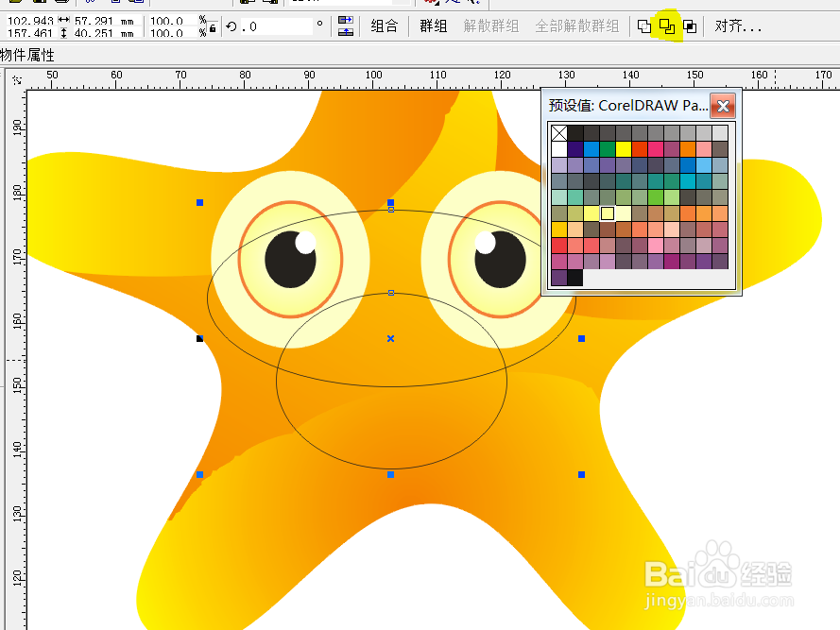Close the 预设值 palette window
Image resolution: width=840 pixels, height=630 pixels.
[x=723, y=106]
